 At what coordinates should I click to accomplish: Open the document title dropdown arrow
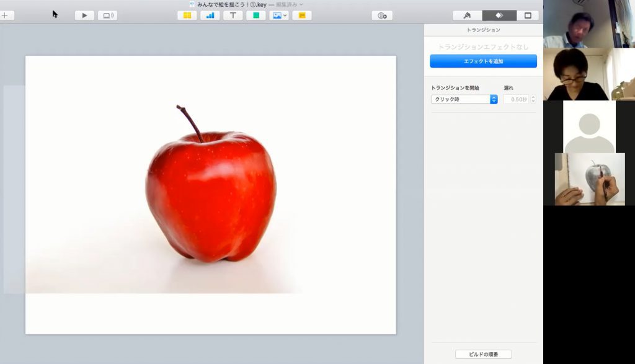(x=301, y=4)
